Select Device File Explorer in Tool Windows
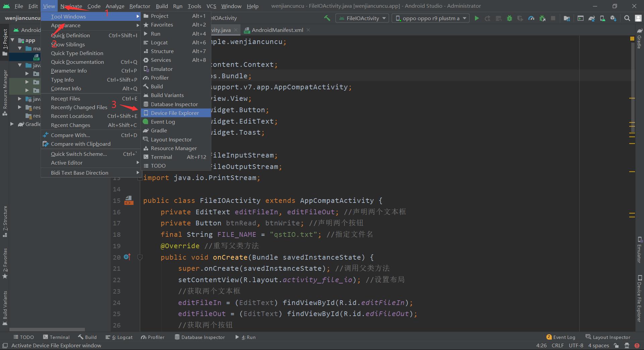Screen dimensions: 644x350 175,113
